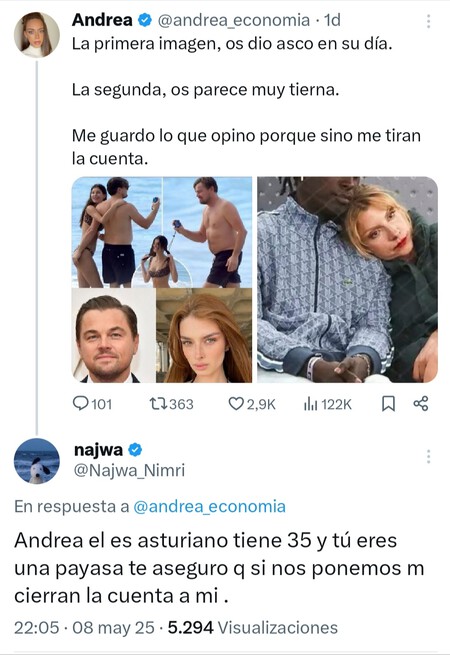Click the Andrea display name
450x655 pixels.
(102, 20)
